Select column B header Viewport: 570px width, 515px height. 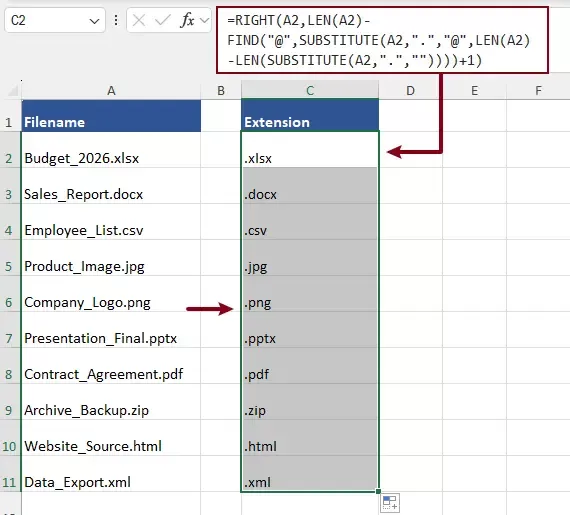tap(221, 90)
